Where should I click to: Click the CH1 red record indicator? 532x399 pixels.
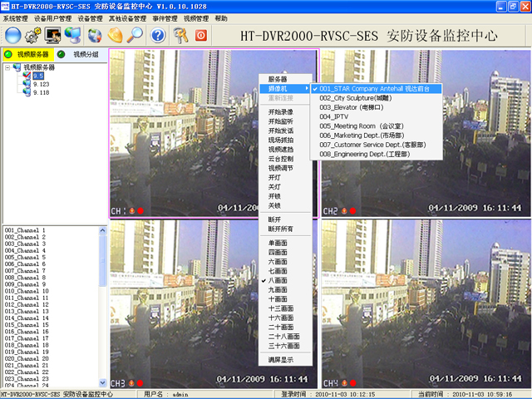(140, 210)
